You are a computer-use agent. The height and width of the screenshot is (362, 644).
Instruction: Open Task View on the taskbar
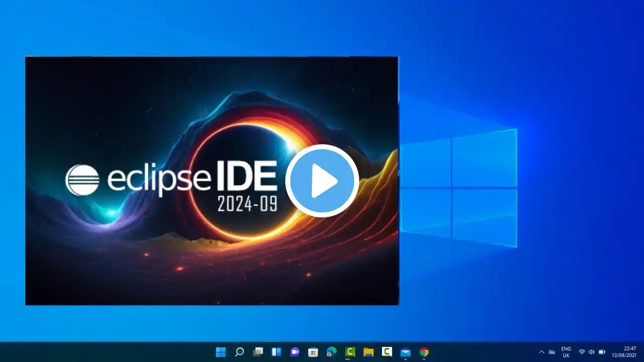[x=258, y=352]
